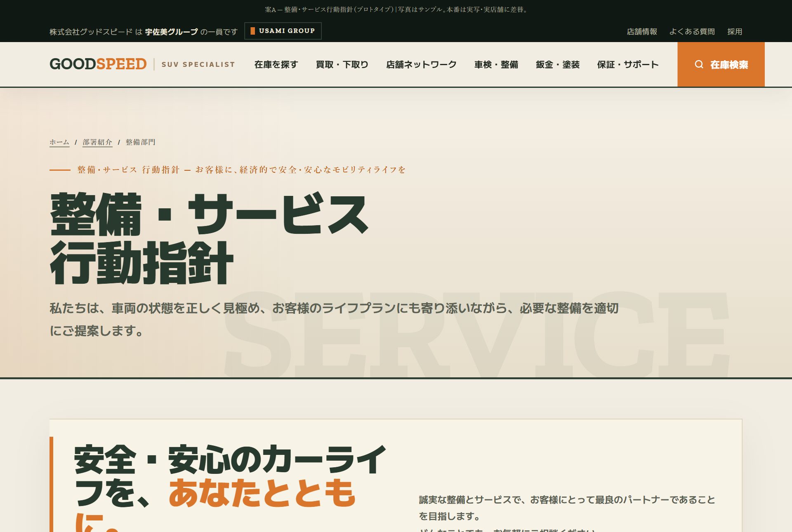Image resolution: width=792 pixels, height=532 pixels.
Task: Click the heading 安全・安心のカーライフを
Action: click(x=230, y=475)
